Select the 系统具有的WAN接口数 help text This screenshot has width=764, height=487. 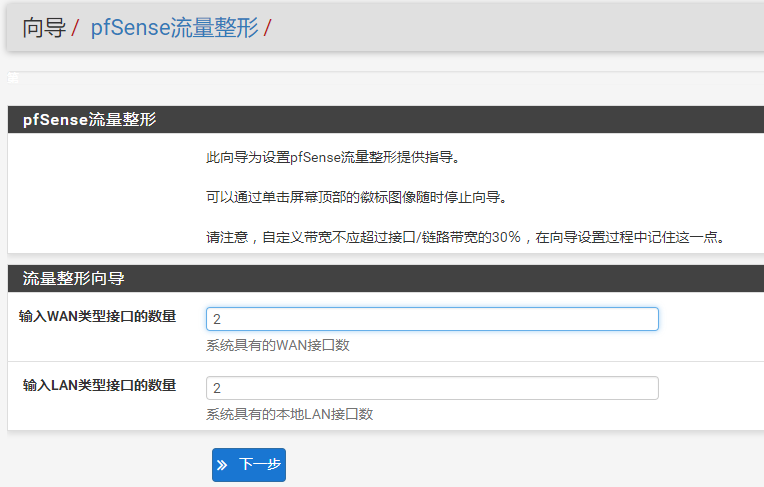278,345
